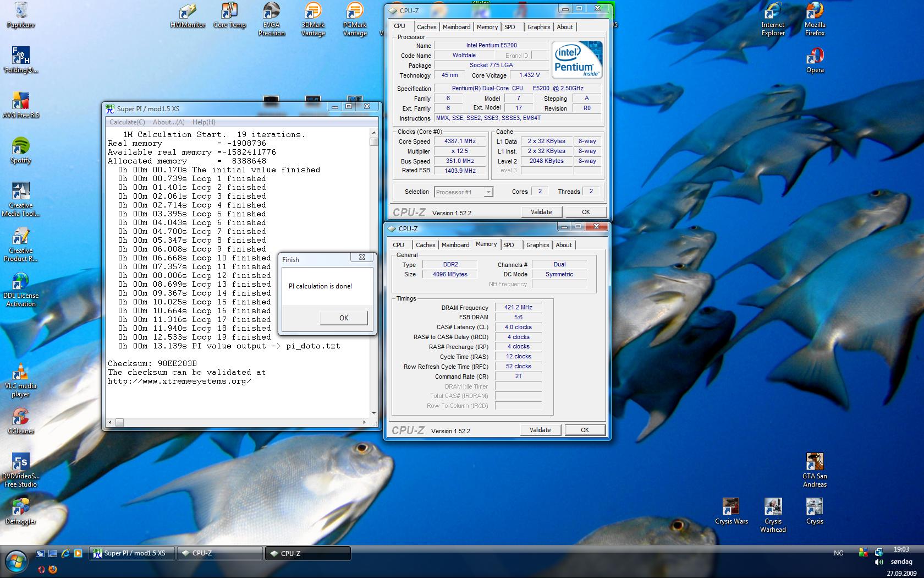This screenshot has width=924, height=578.
Task: Click the clock showing 19:03
Action: (x=901, y=549)
